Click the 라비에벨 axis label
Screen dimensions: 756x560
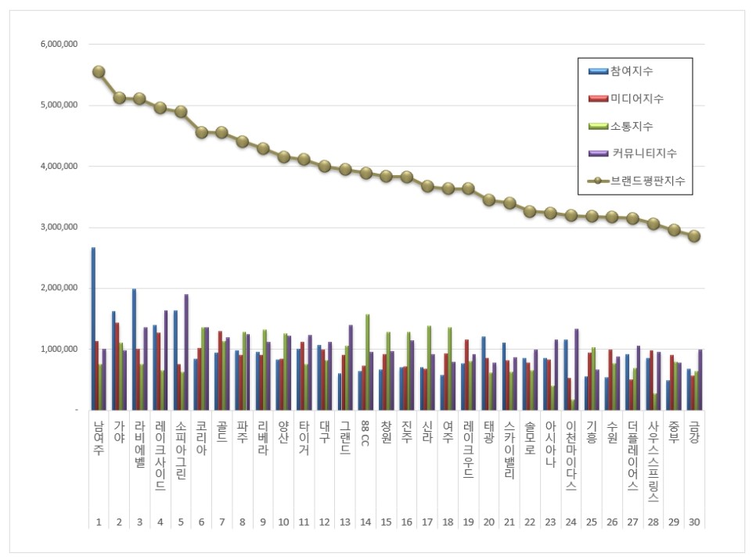coord(140,444)
